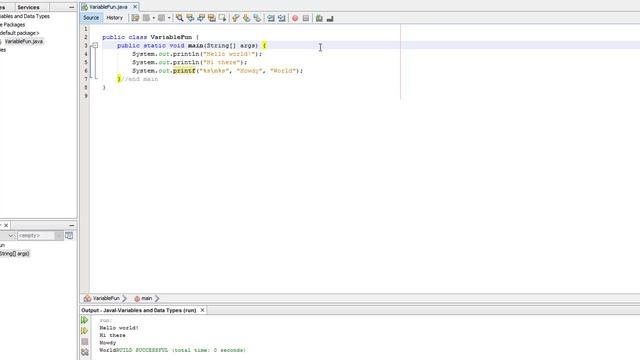Click the Stop build square icon
This screenshot has width=640, height=360.
(x=84, y=341)
